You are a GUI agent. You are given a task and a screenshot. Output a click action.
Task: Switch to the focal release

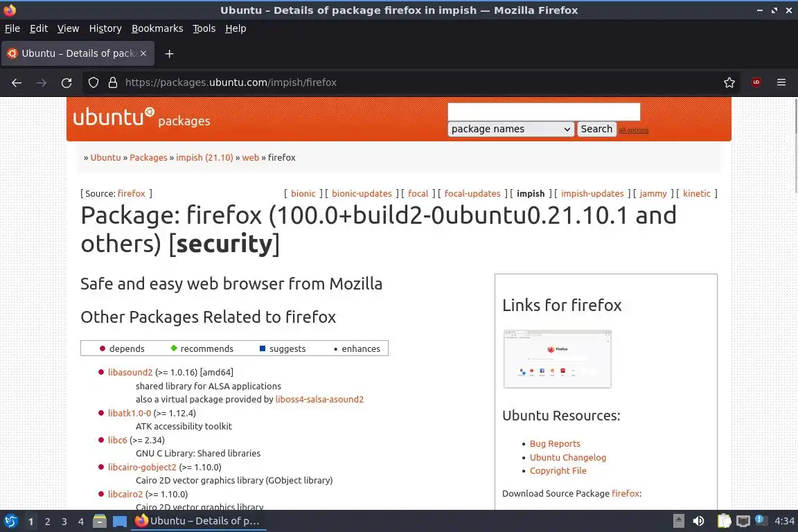[418, 193]
